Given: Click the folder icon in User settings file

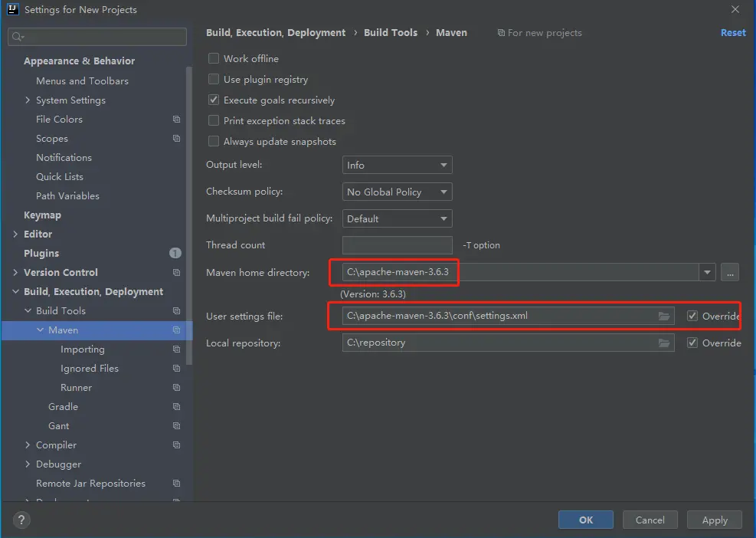Looking at the screenshot, I should (664, 316).
